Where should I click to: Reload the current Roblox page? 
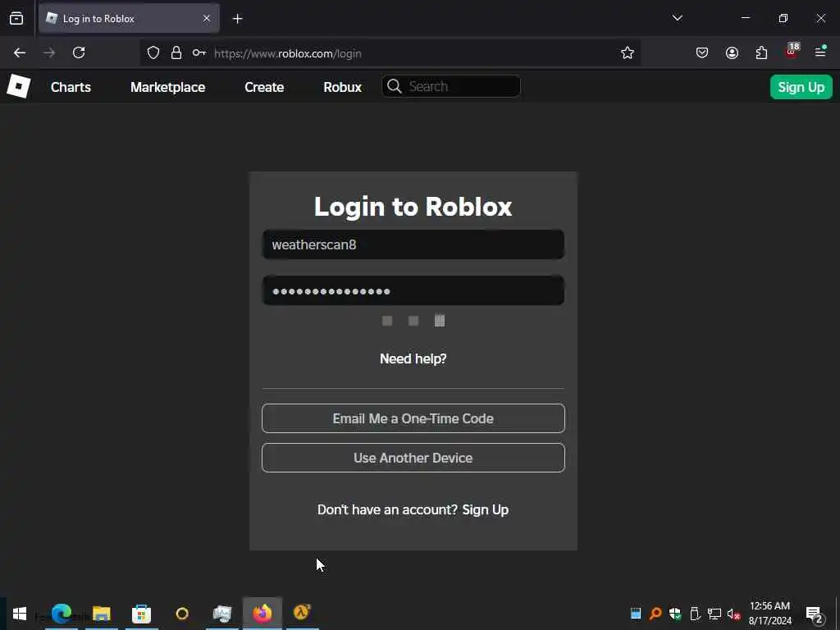[79, 52]
